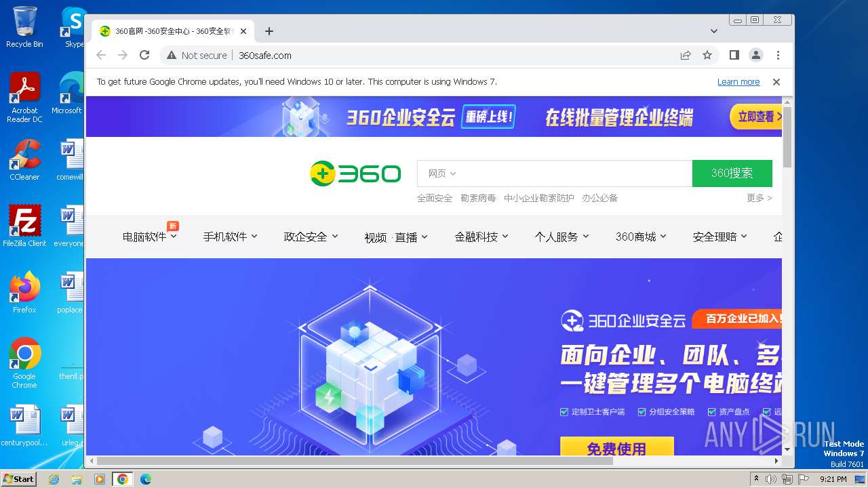Toggle 定制卫士客户端 checkbox in banner
The height and width of the screenshot is (488, 868).
coord(564,412)
